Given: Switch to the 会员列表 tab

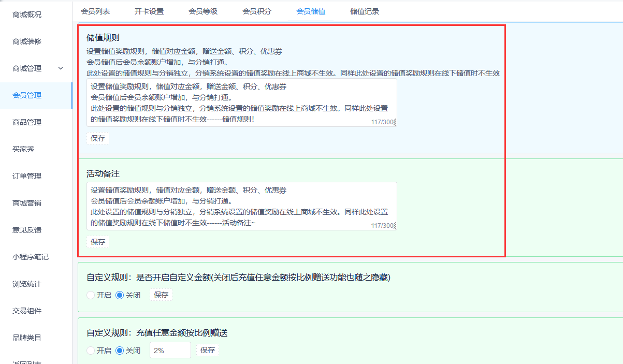Looking at the screenshot, I should [95, 11].
